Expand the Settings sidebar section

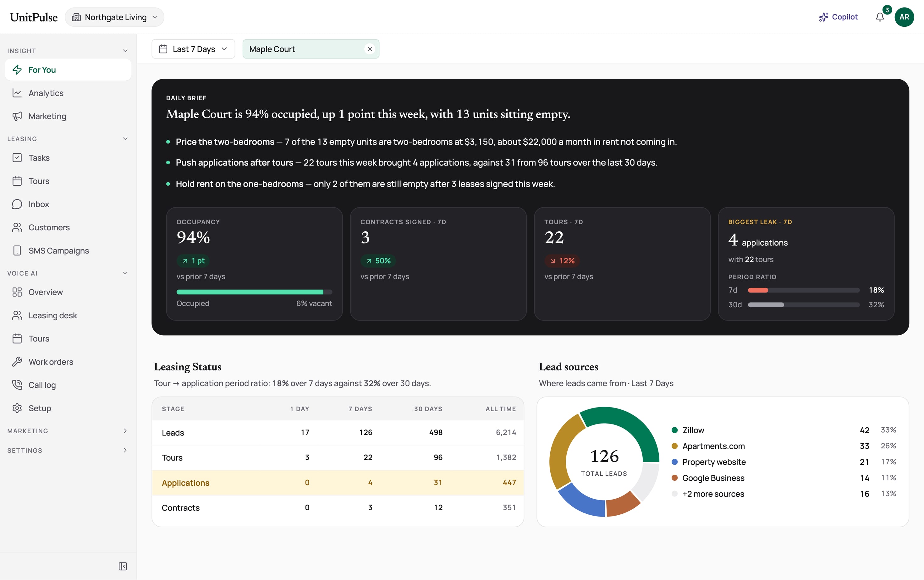[x=68, y=450]
